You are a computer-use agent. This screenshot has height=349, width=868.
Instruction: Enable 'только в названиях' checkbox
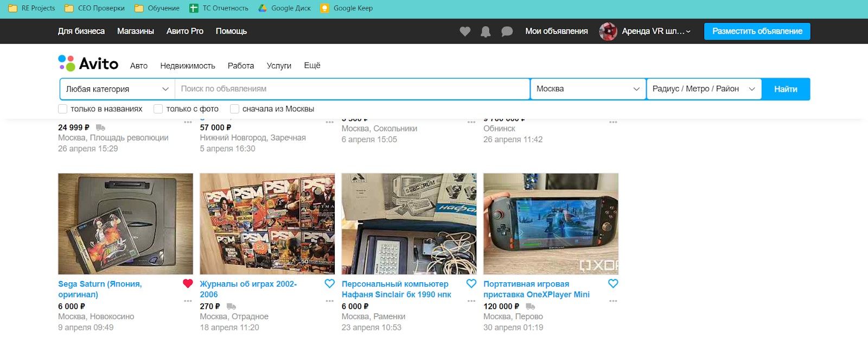pyautogui.click(x=63, y=109)
